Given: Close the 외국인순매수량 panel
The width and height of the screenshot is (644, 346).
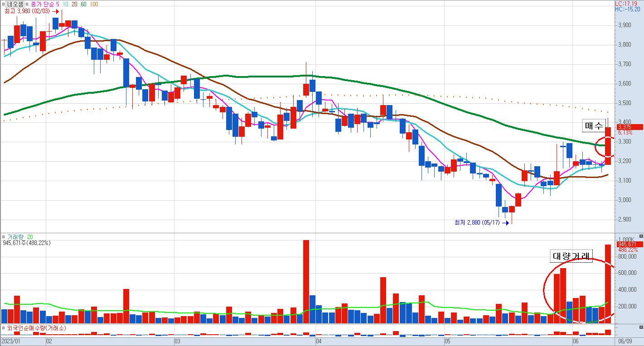Looking at the screenshot, I should (641, 327).
